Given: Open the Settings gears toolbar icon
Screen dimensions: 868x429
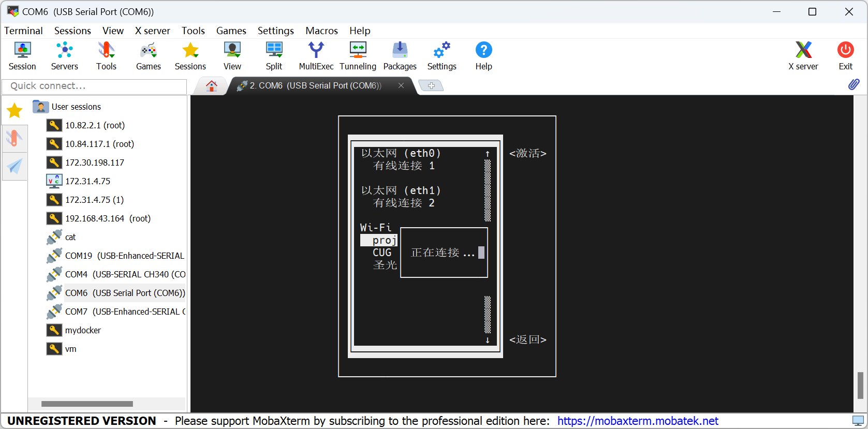Looking at the screenshot, I should pyautogui.click(x=442, y=56).
